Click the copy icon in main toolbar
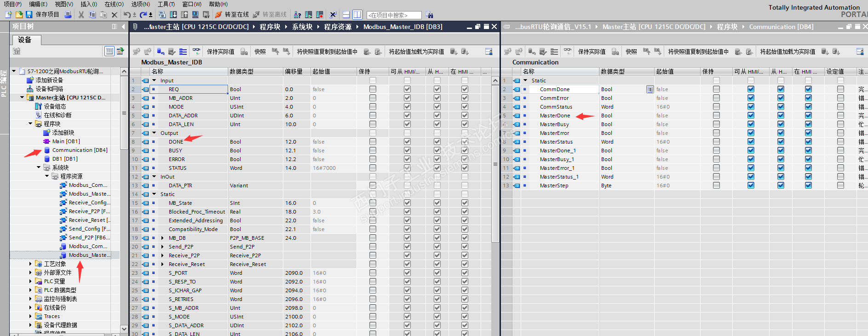This screenshot has height=336, width=868. [92, 15]
